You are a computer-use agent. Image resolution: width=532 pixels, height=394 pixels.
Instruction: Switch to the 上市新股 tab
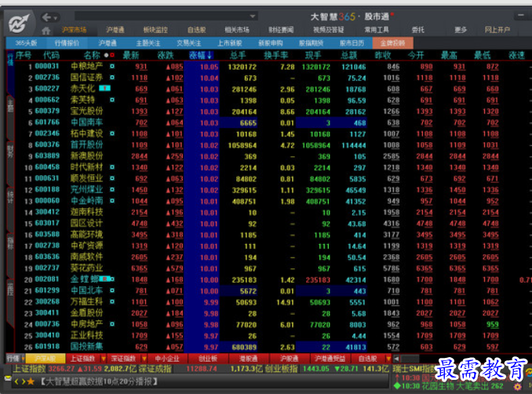[x=230, y=43]
